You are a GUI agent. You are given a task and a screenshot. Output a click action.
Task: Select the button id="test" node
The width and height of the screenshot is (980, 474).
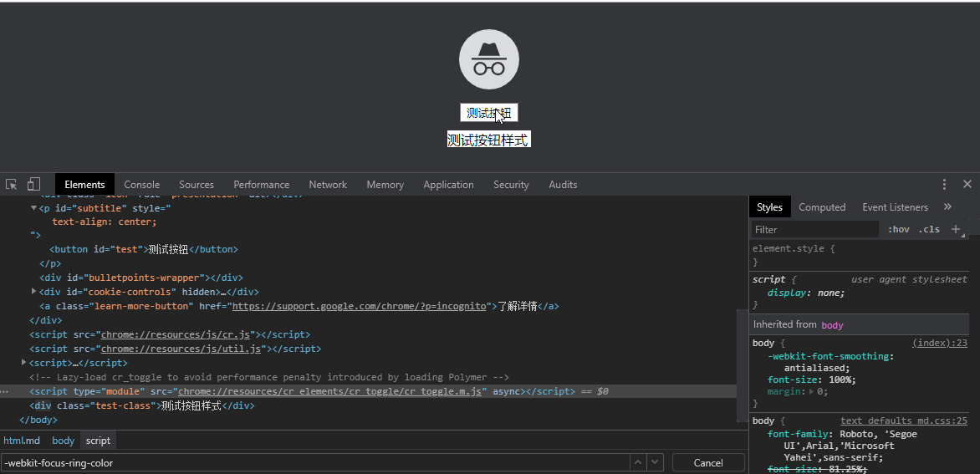click(144, 249)
